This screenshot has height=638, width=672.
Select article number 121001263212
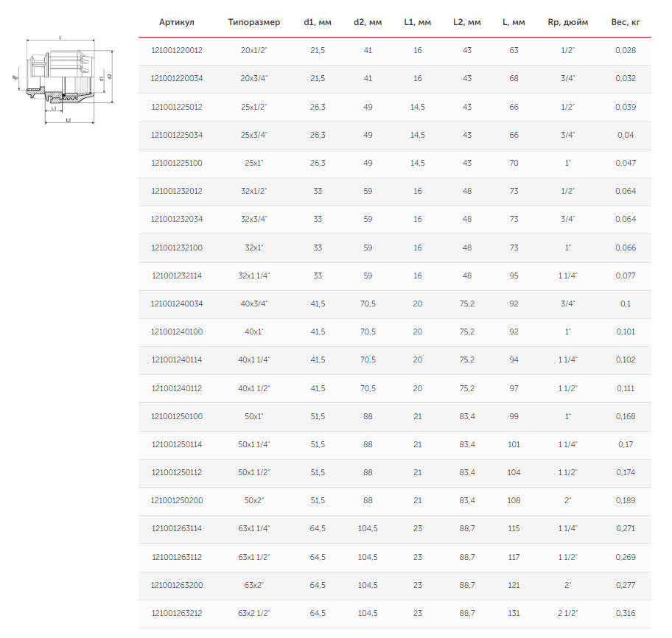[x=177, y=613]
